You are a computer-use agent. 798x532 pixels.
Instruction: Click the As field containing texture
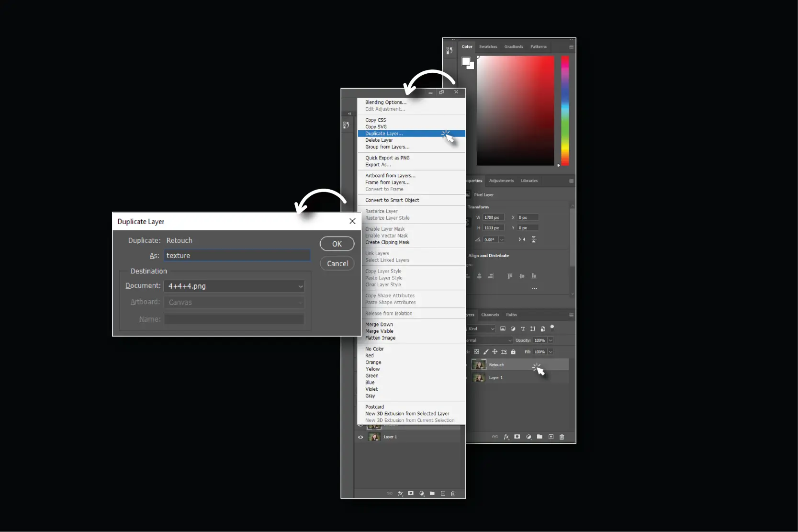[237, 256]
